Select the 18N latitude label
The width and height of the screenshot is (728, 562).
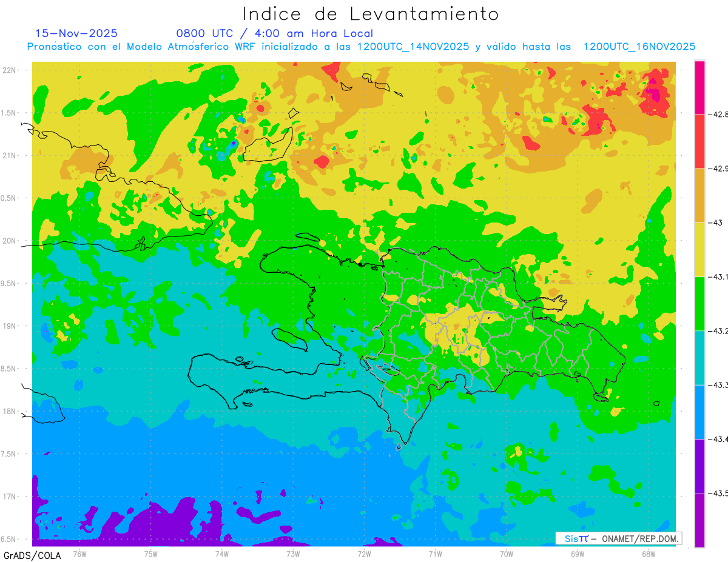[x=10, y=411]
